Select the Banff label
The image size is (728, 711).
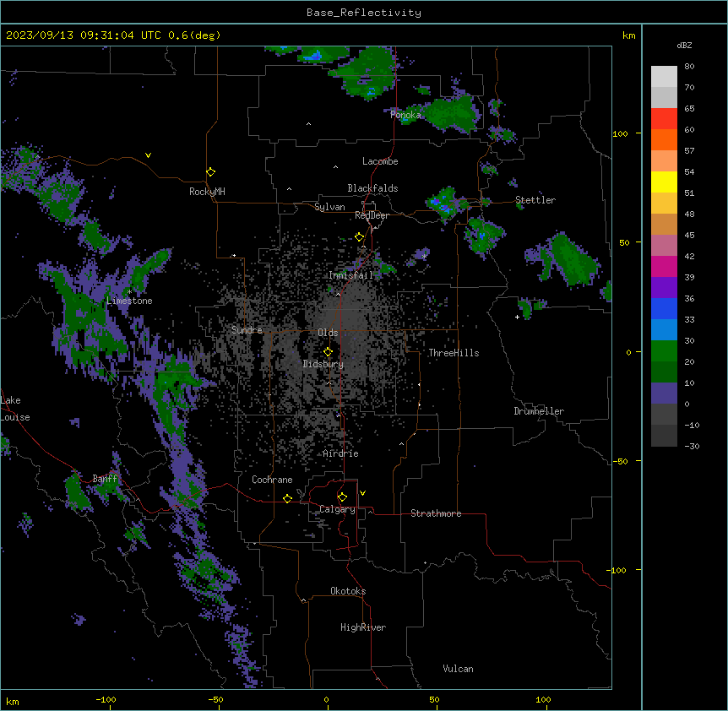tap(105, 479)
